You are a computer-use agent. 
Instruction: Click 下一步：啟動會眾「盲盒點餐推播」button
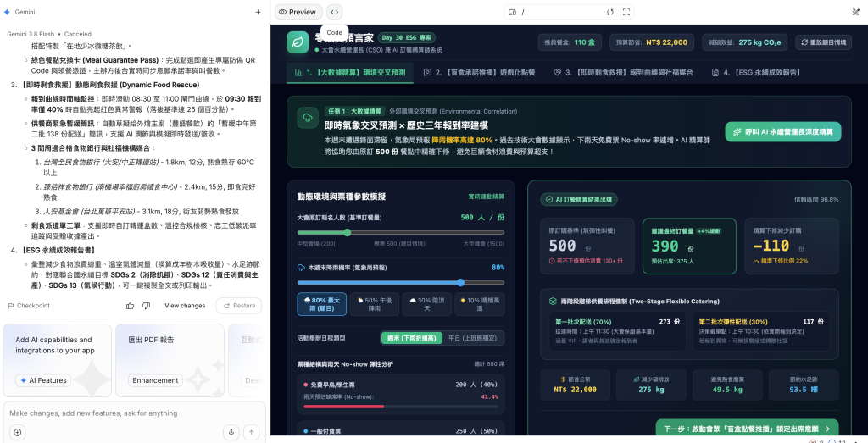tap(748, 429)
